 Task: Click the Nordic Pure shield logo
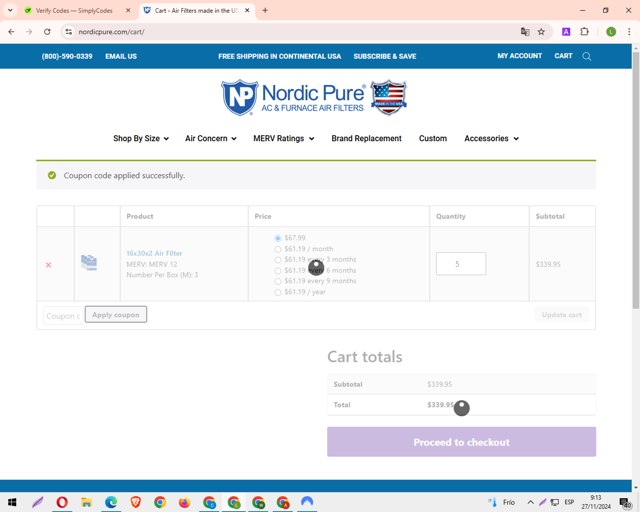pos(240,98)
